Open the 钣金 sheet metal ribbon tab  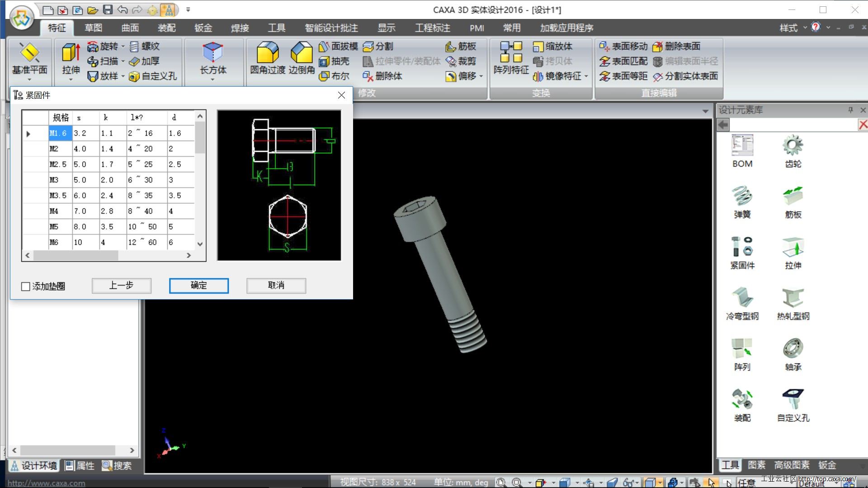(203, 28)
